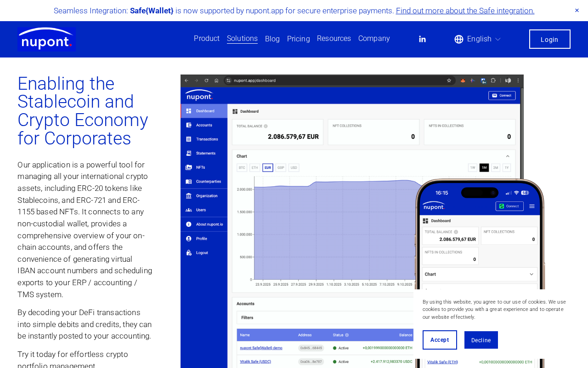Click the 'Enabling the Stablecoin and Crypto Economy' heading

tap(83, 111)
